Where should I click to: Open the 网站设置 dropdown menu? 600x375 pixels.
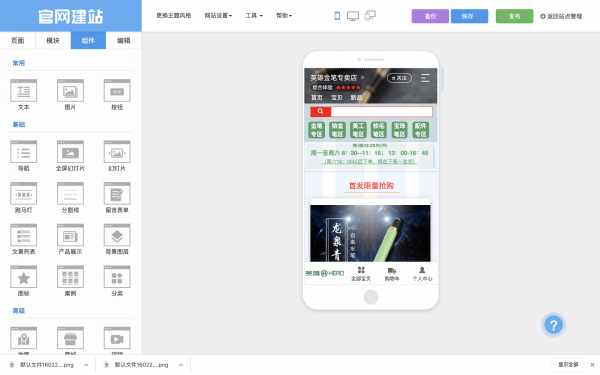pyautogui.click(x=218, y=16)
